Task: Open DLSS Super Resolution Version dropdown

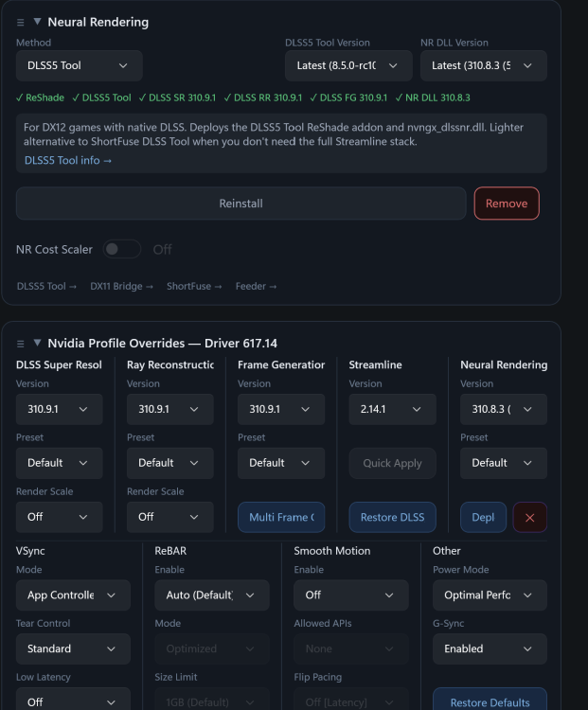Action: [x=60, y=409]
